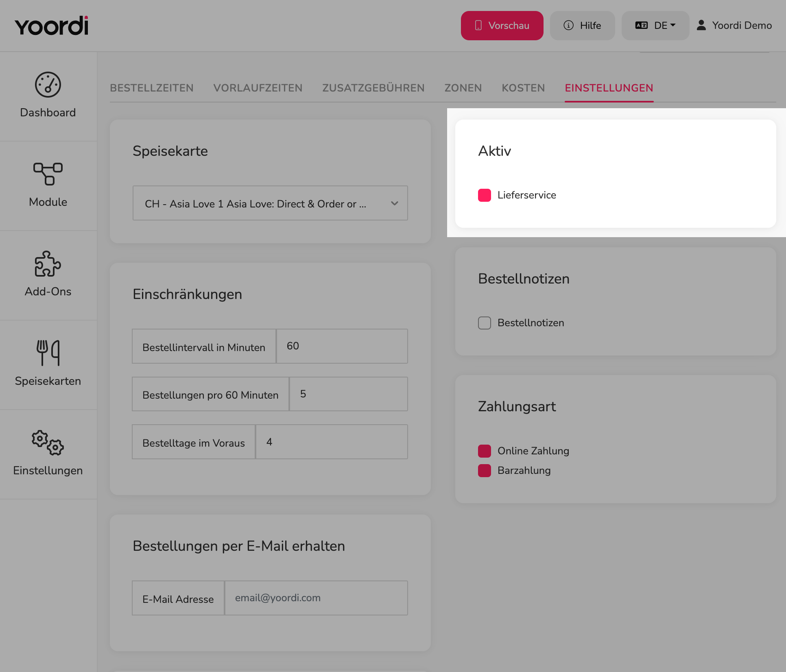Screen dimensions: 786x672
Task: Enable the Bestellnotizen checkbox
Action: tap(485, 323)
